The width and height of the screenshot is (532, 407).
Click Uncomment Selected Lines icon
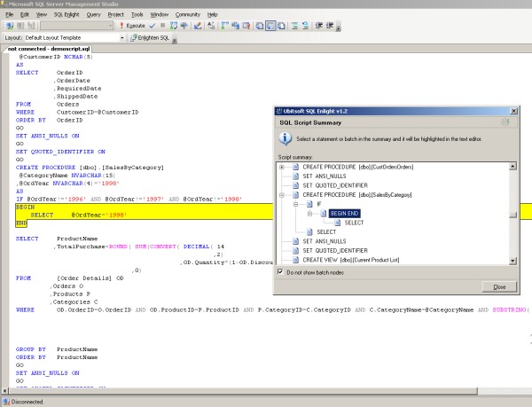tap(305, 26)
